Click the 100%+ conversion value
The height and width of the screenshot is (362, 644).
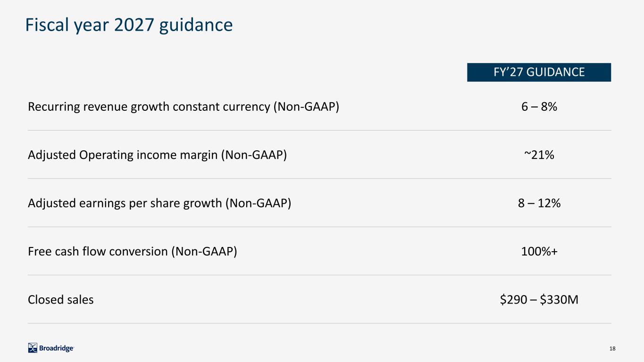coord(539,251)
